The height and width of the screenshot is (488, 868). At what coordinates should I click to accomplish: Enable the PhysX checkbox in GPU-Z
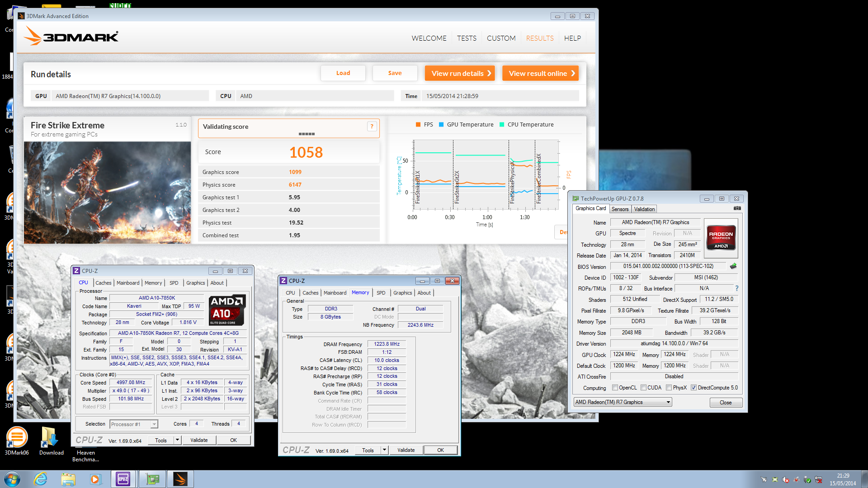[669, 388]
